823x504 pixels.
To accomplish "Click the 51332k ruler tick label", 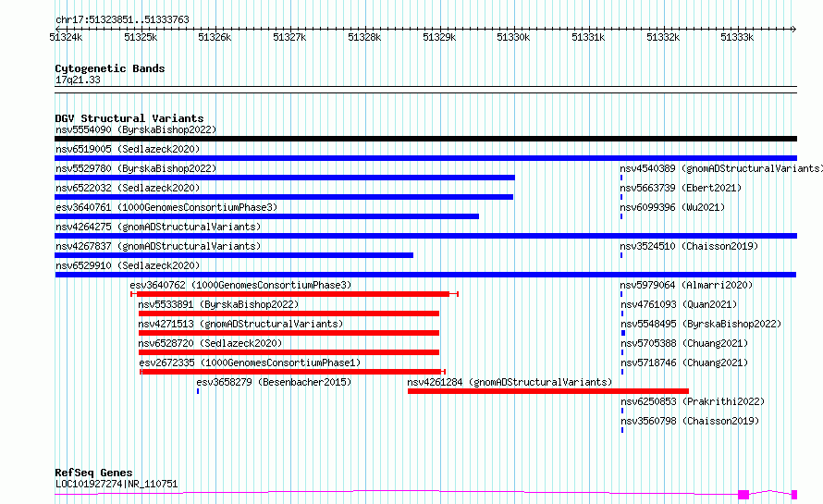I will pos(663,37).
